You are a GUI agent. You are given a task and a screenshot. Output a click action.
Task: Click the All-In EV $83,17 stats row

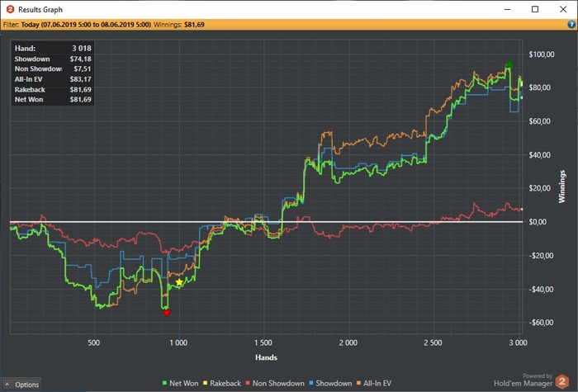(53, 79)
